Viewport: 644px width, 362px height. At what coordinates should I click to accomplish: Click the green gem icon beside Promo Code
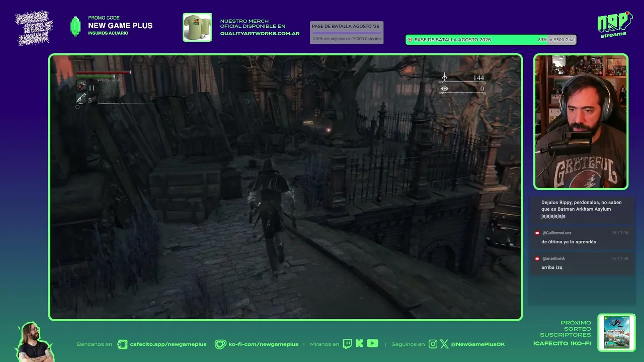pyautogui.click(x=75, y=26)
